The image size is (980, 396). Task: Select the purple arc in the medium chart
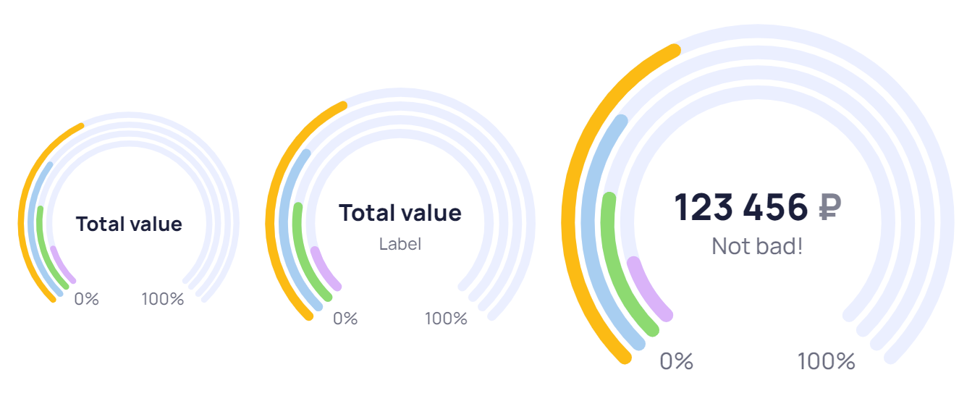323,272
